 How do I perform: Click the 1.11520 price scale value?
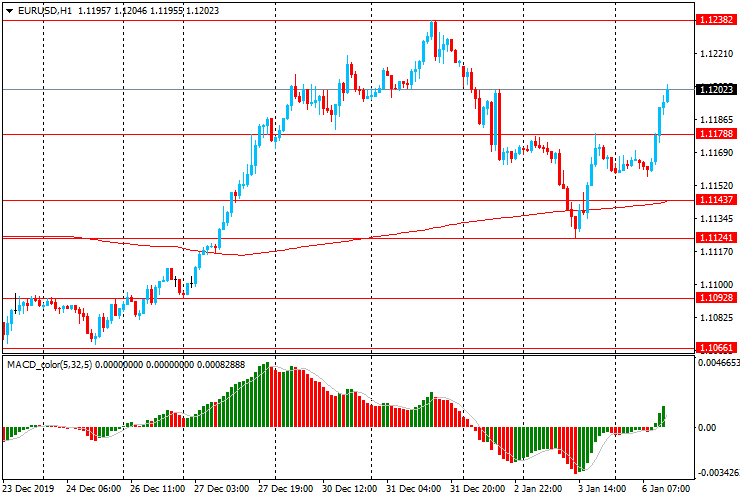pos(716,186)
